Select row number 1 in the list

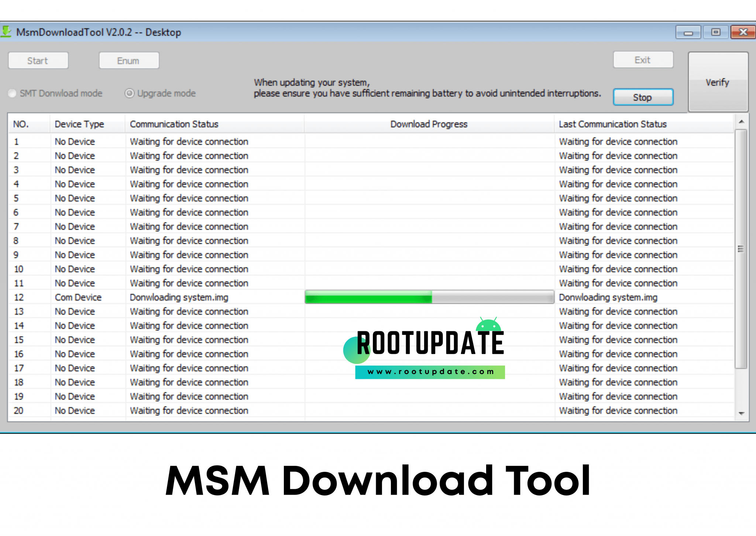[x=16, y=142]
